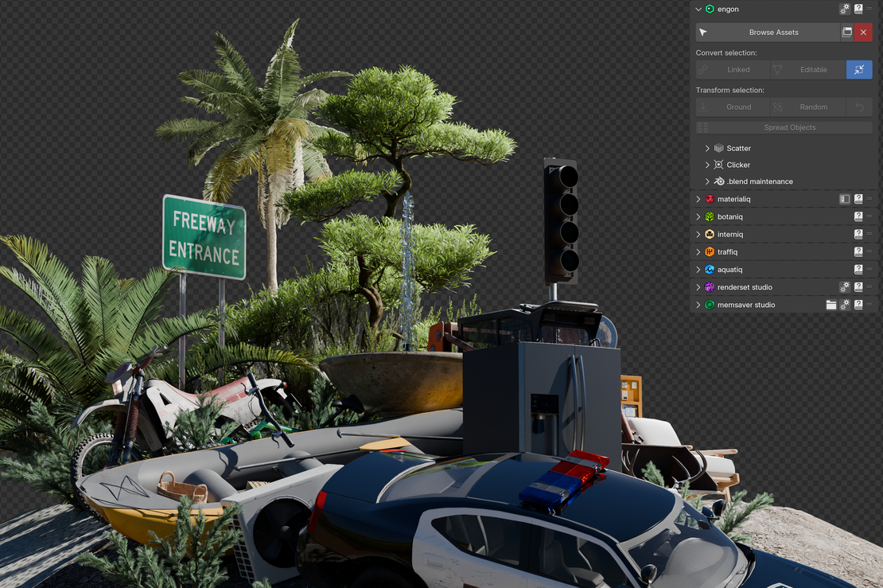Toggle the blue collapse-arrows button in Convert selection

(859, 70)
